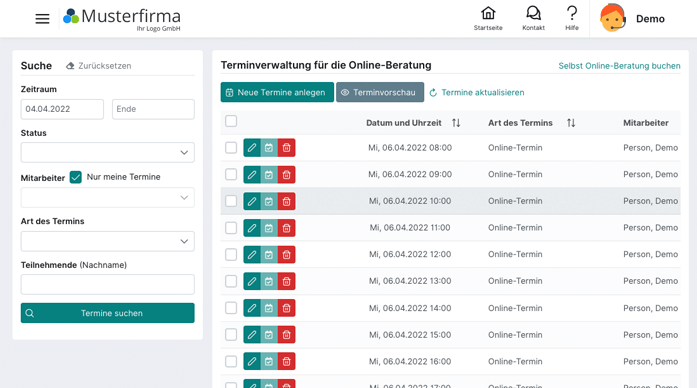Check the 15:00 appointment row checkbox
Screen dimensions: 697x388
231,334
